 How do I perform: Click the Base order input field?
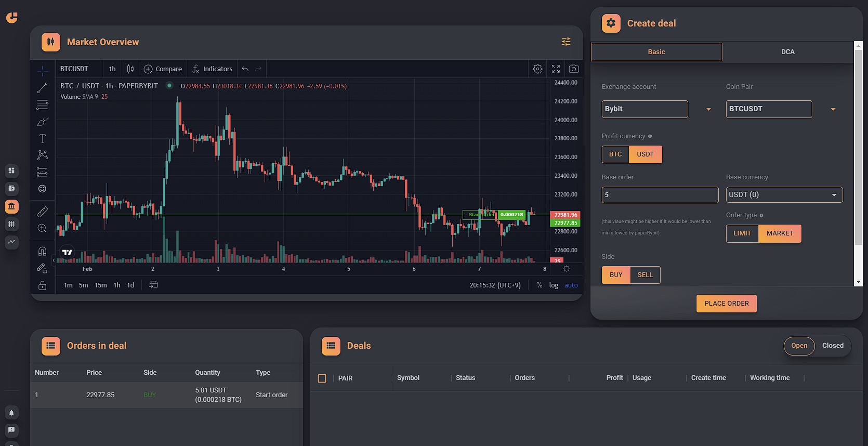click(x=660, y=194)
